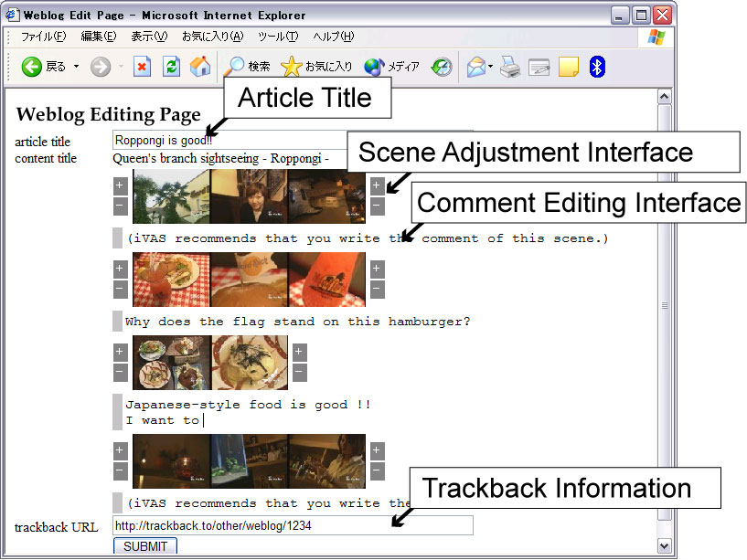Viewport: 747px width, 560px height.
Task: Go to the Home page icon
Action: tap(200, 67)
